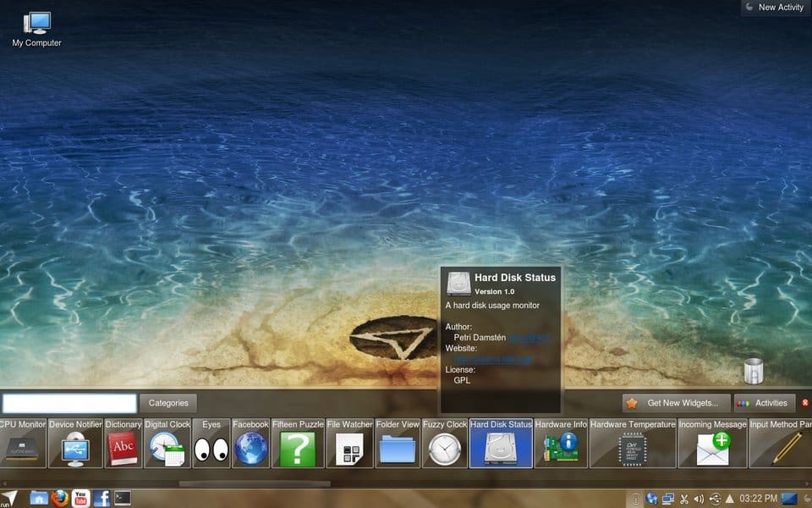Image resolution: width=812 pixels, height=508 pixels.
Task: Click the Activities button
Action: 765,403
